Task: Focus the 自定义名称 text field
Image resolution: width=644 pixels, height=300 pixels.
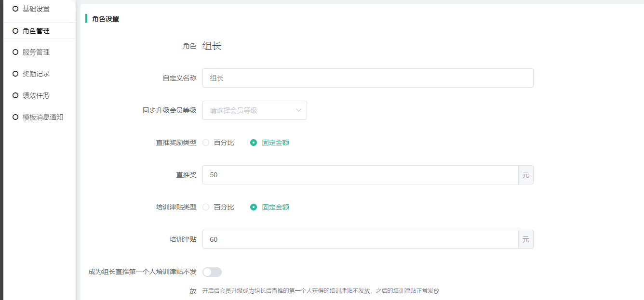Action: (x=367, y=78)
